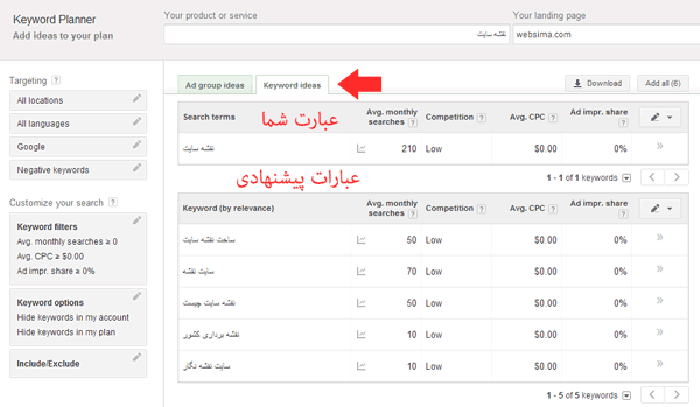Edit the Google network pencil icon
Viewport: 700px width, 407px height.
tap(137, 145)
